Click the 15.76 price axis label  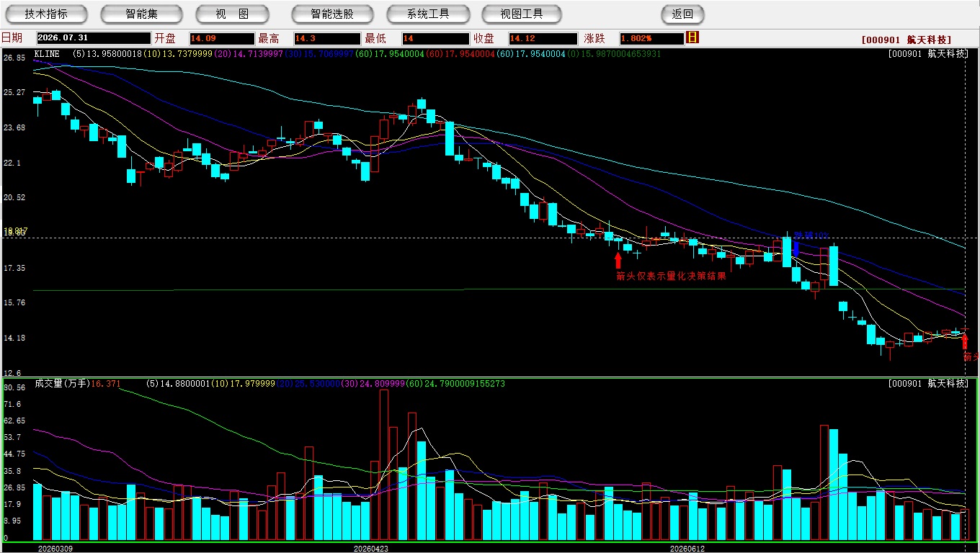point(14,303)
